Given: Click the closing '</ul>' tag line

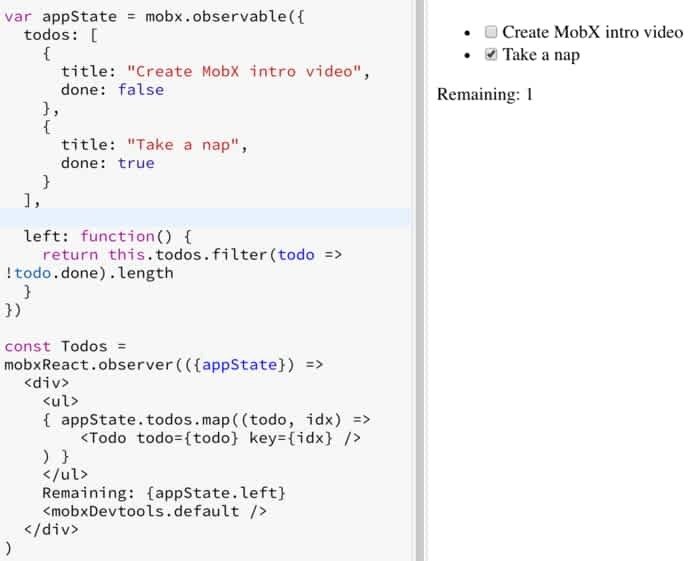Looking at the screenshot, I should pyautogui.click(x=65, y=474).
